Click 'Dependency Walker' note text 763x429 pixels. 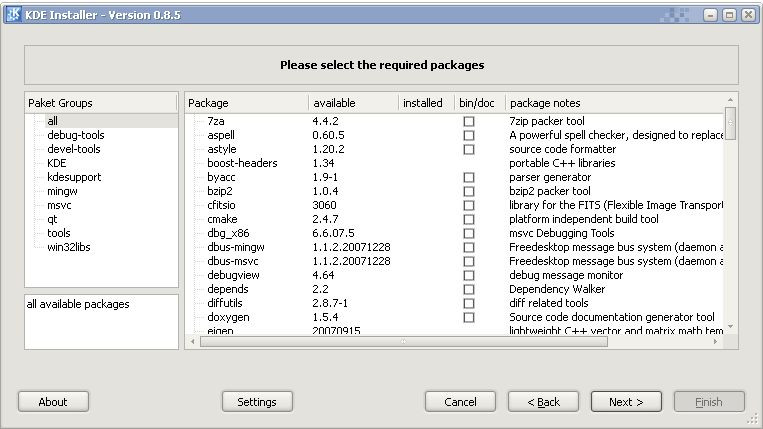point(557,289)
